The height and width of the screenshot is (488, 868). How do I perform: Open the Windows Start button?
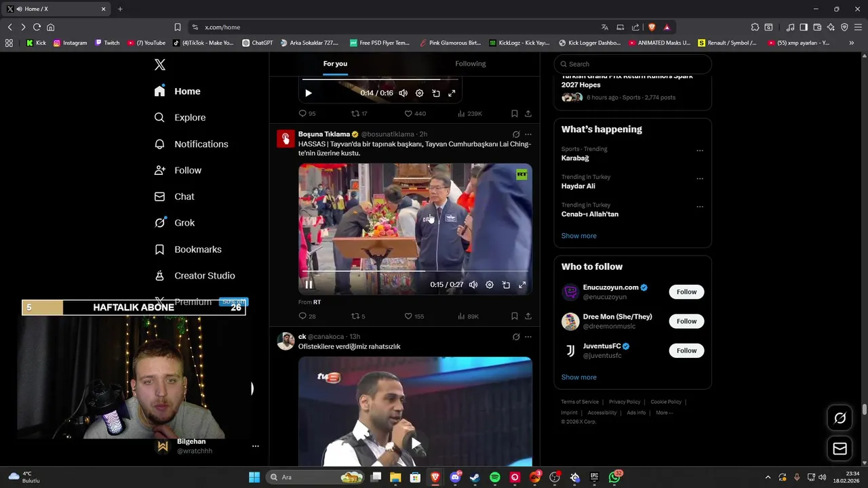[254, 477]
